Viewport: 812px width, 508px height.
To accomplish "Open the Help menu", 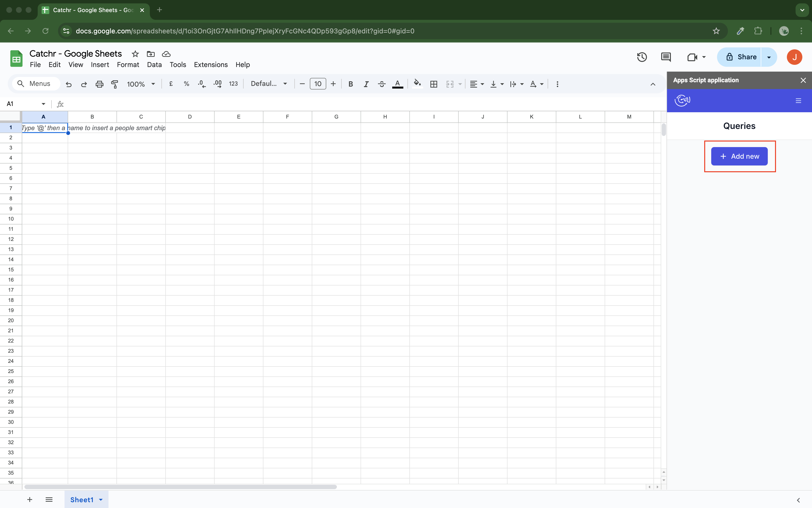I will [242, 65].
